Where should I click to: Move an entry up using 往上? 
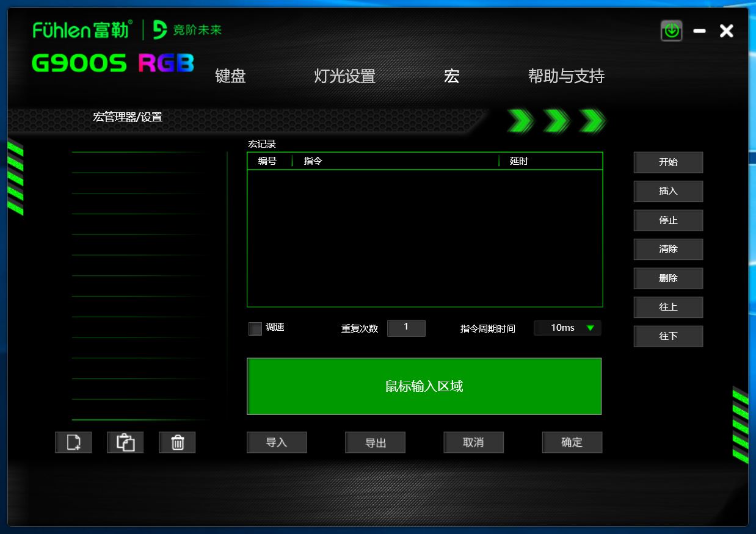(668, 307)
